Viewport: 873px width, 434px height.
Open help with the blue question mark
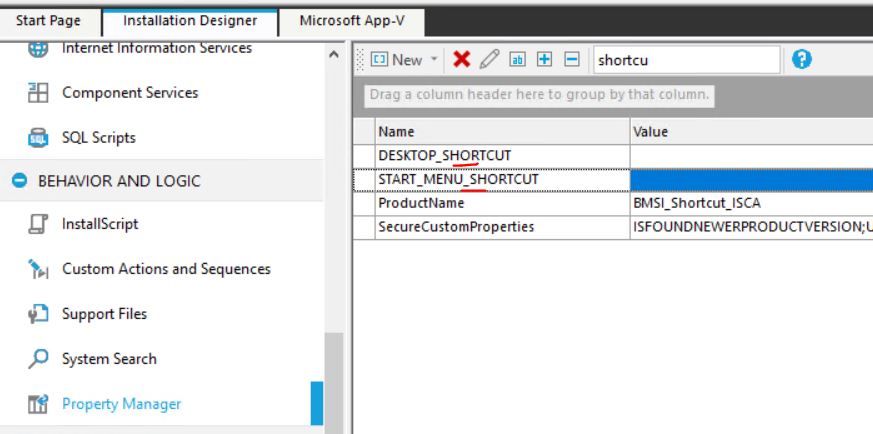[801, 60]
